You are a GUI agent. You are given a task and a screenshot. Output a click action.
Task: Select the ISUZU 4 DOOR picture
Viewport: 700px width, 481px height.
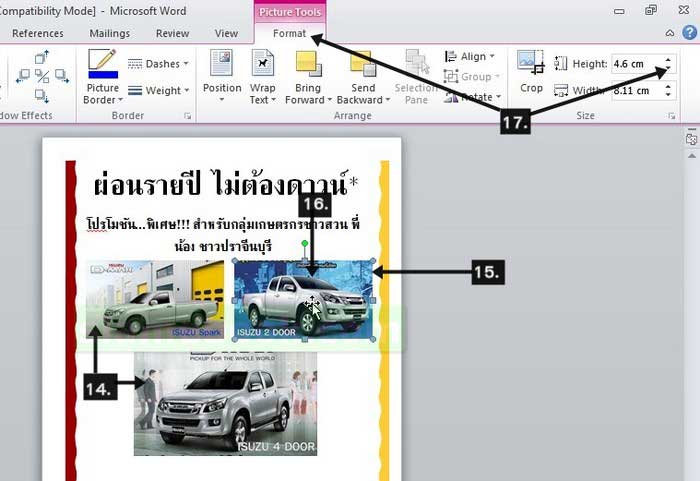[x=225, y=404]
